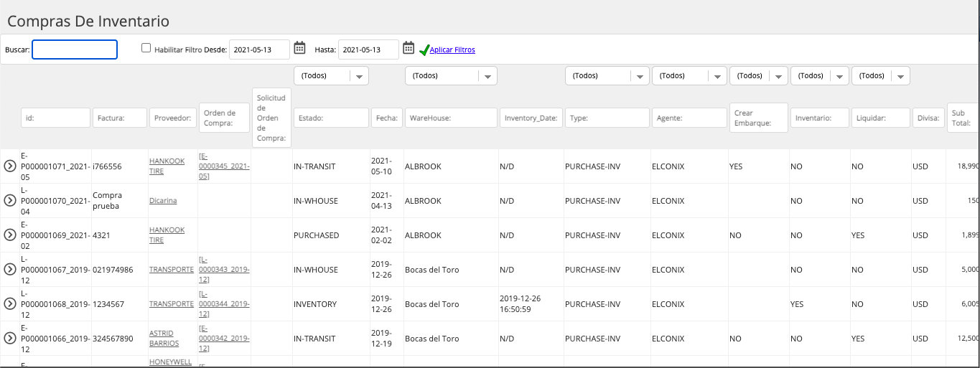Open the WareHouse (Todos) dropdown
The width and height of the screenshot is (980, 368).
[x=451, y=75]
